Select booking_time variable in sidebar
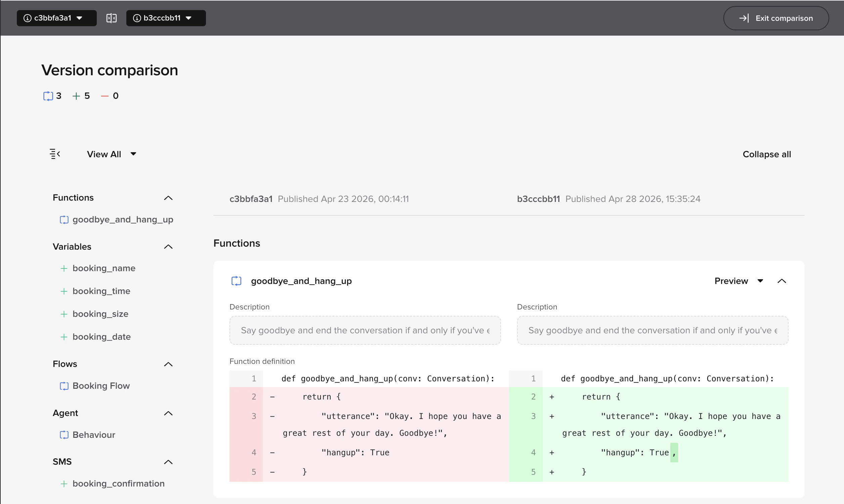 tap(101, 291)
